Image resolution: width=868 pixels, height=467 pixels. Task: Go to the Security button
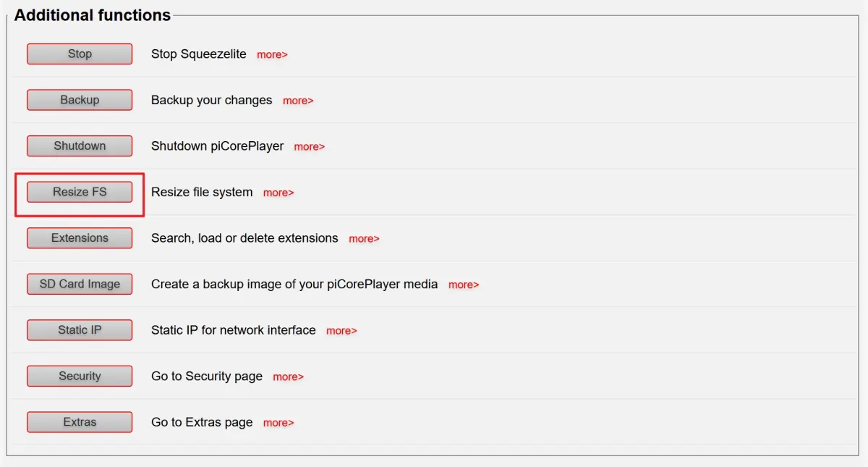pyautogui.click(x=80, y=376)
